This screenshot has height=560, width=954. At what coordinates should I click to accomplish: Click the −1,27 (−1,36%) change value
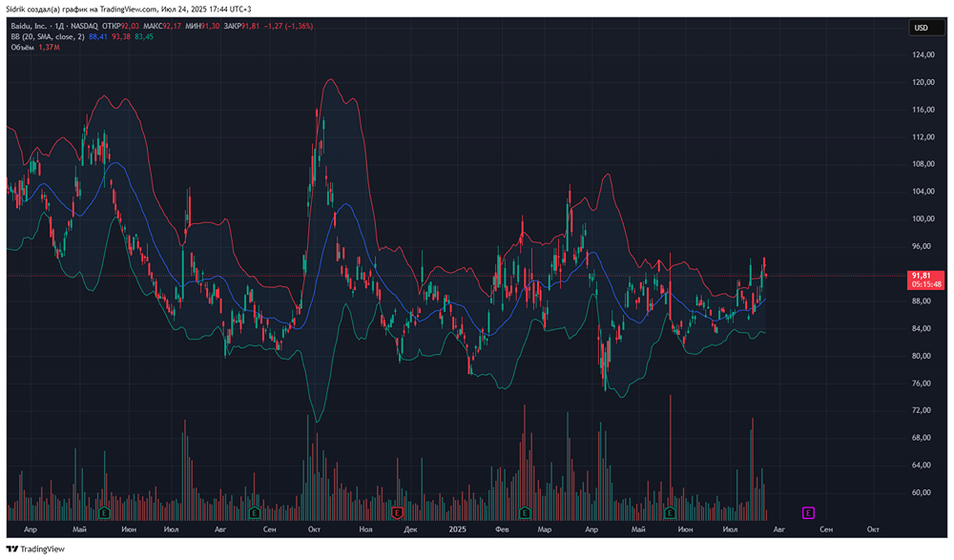click(x=288, y=26)
